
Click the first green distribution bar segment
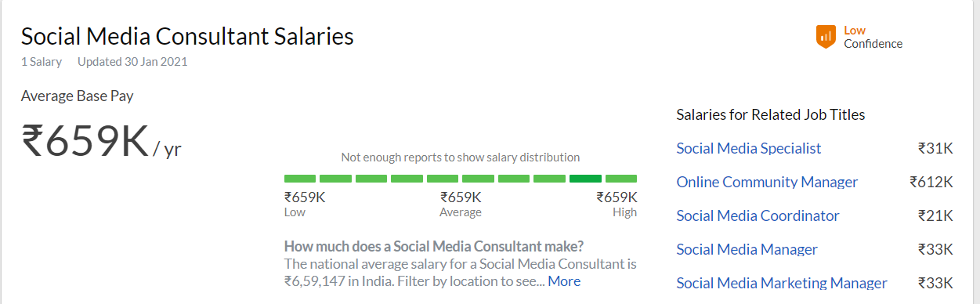click(300, 179)
